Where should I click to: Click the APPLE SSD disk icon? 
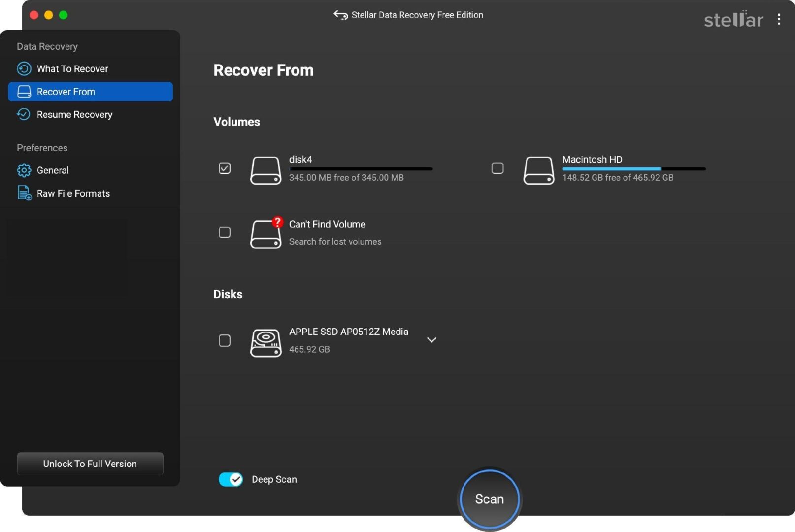[x=265, y=342]
